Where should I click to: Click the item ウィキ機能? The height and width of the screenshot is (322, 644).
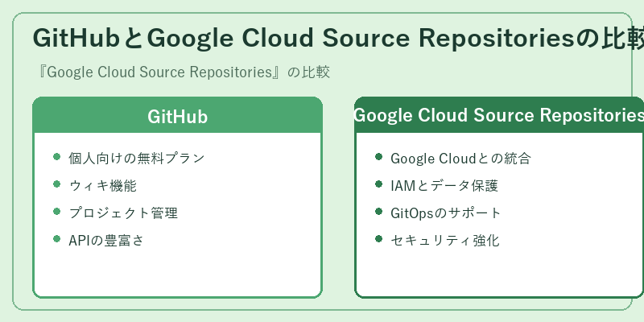103,186
